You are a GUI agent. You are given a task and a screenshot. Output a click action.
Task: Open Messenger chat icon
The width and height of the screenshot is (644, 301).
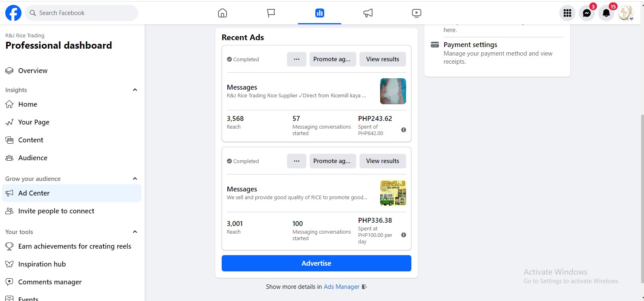[x=587, y=13]
